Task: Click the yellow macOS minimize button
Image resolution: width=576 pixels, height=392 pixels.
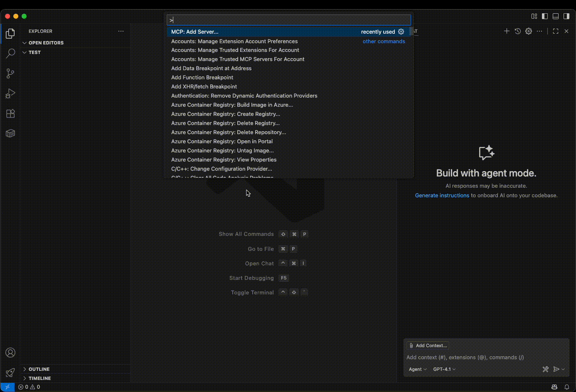Action: click(x=16, y=16)
